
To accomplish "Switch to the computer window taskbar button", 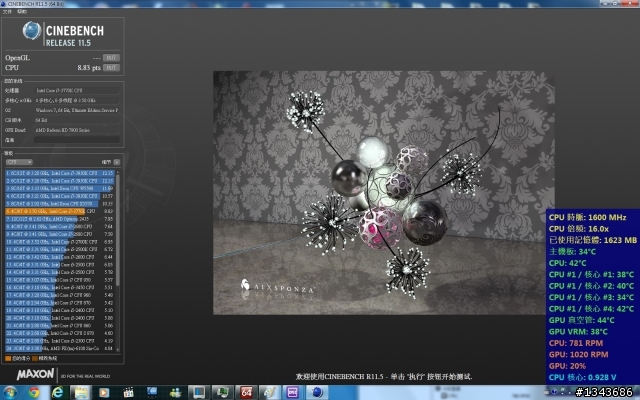I will click(x=199, y=393).
